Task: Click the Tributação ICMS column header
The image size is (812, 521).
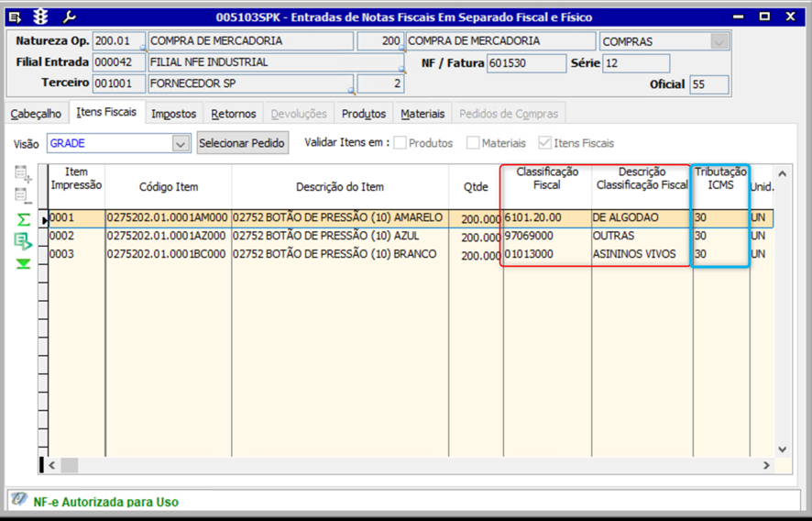Action: point(721,186)
